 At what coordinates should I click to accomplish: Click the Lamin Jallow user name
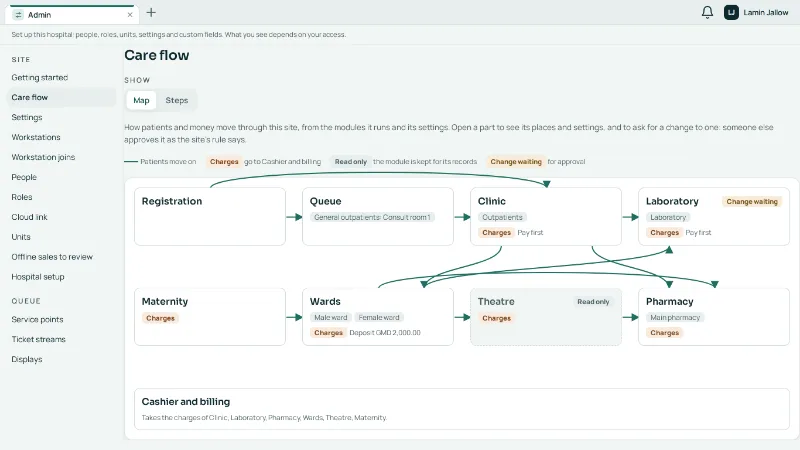coord(765,12)
